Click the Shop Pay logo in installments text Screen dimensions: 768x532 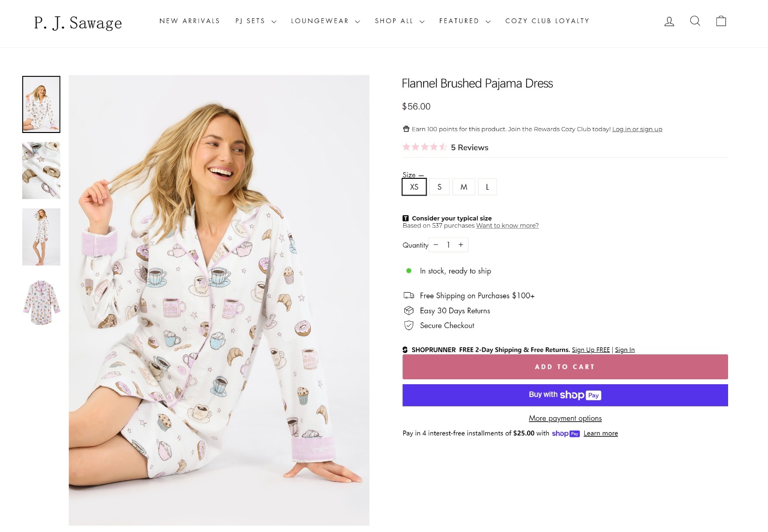565,433
